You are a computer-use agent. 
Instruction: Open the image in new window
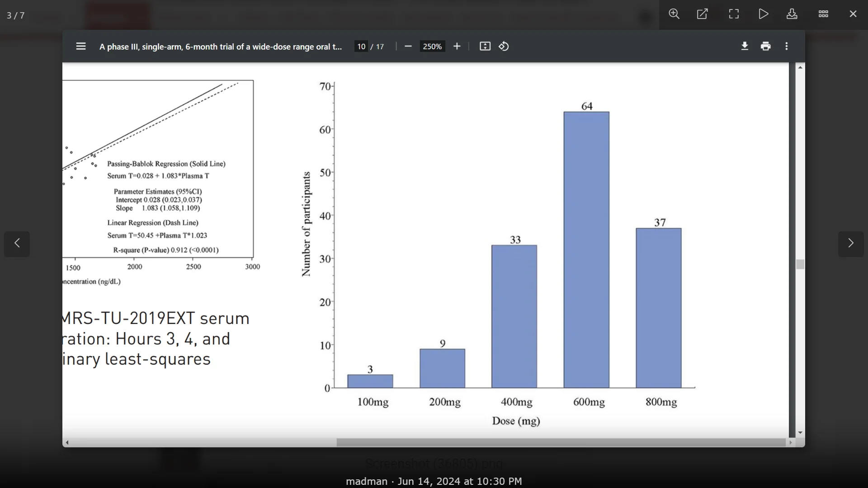pos(703,14)
